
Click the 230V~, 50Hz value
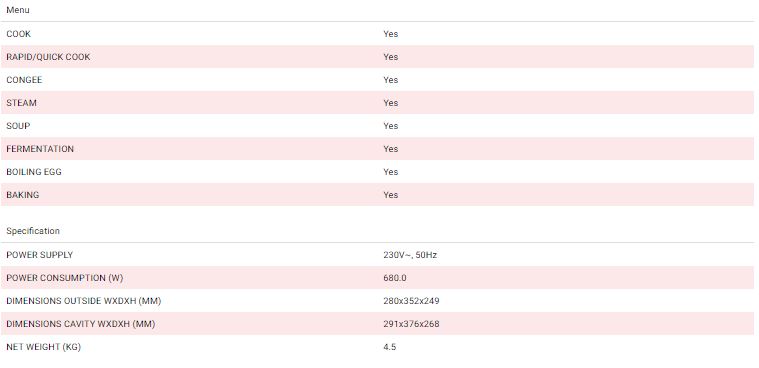(x=410, y=255)
